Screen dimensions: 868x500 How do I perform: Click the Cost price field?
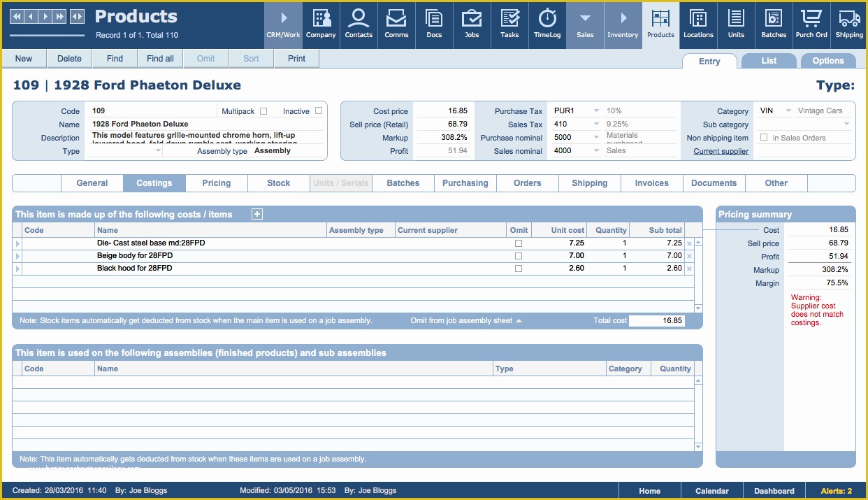tap(442, 110)
